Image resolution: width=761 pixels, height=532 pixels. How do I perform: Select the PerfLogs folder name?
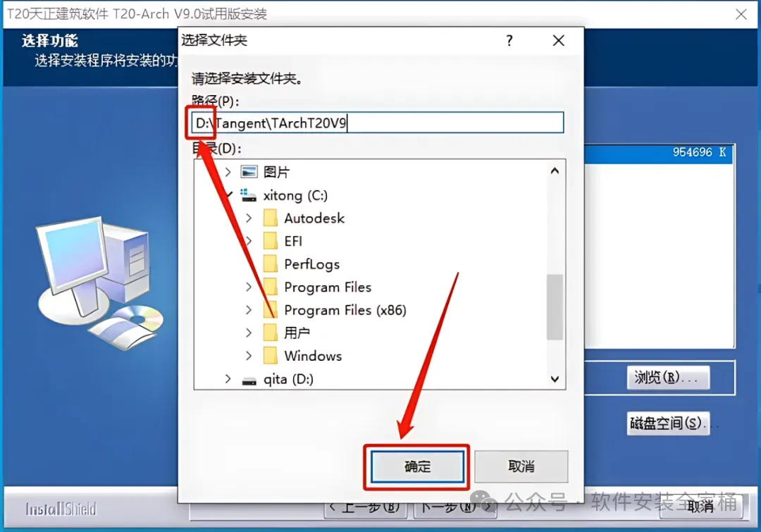[x=311, y=264]
